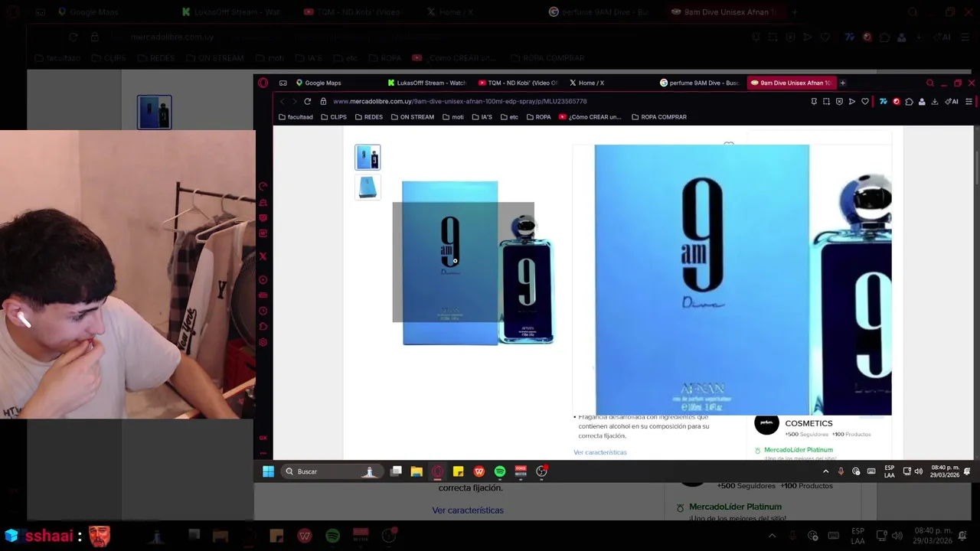The width and height of the screenshot is (980, 551).
Task: Switch to the LukasOfff Stream tab
Action: (426, 83)
